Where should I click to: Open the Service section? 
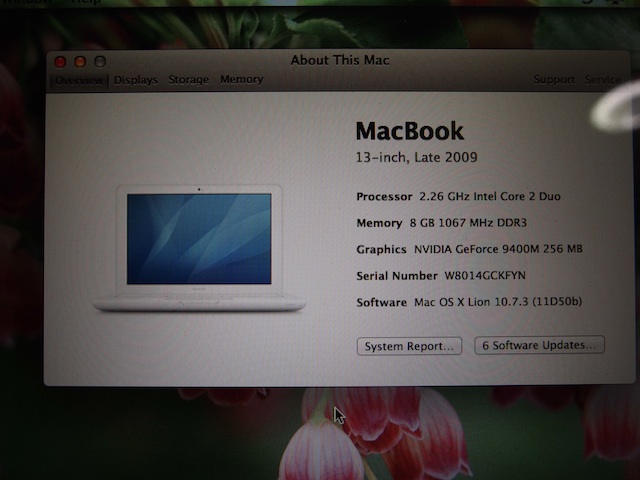point(603,79)
